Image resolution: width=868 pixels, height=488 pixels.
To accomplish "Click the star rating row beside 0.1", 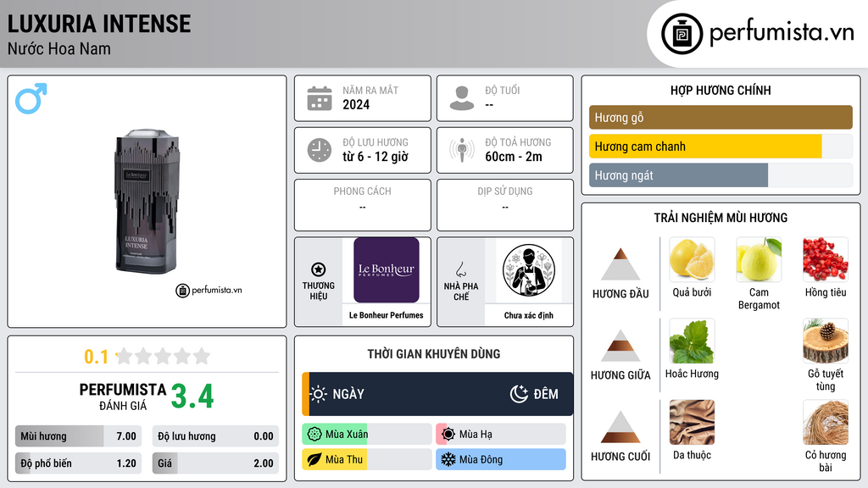I will coord(164,356).
